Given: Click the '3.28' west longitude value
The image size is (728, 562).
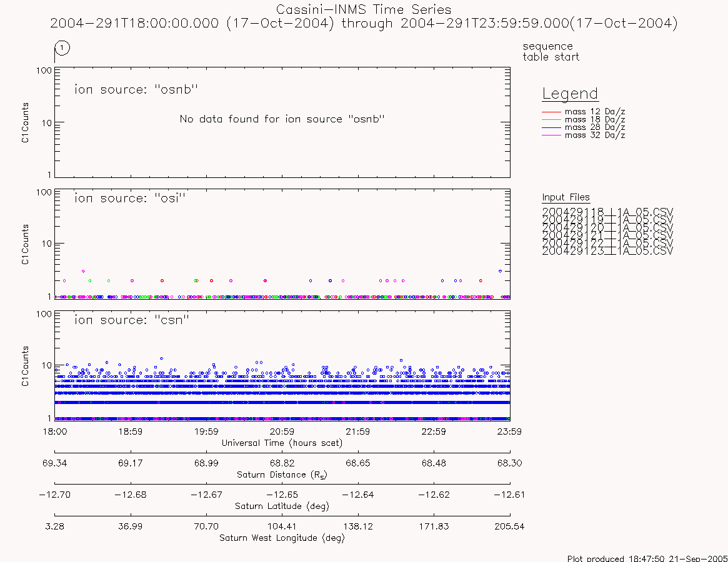Looking at the screenshot, I should click(55, 527).
